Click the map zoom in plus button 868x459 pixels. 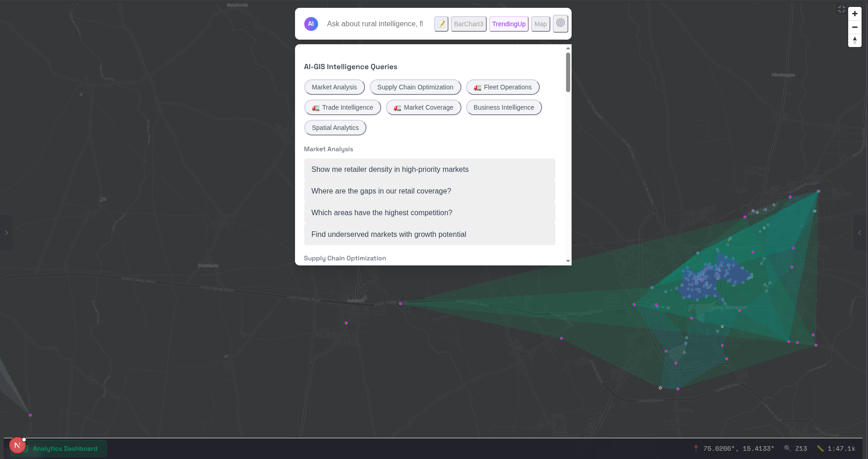(x=855, y=14)
